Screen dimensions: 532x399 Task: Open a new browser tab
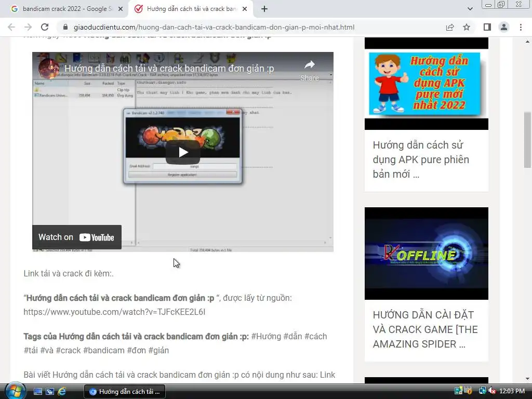pyautogui.click(x=264, y=9)
